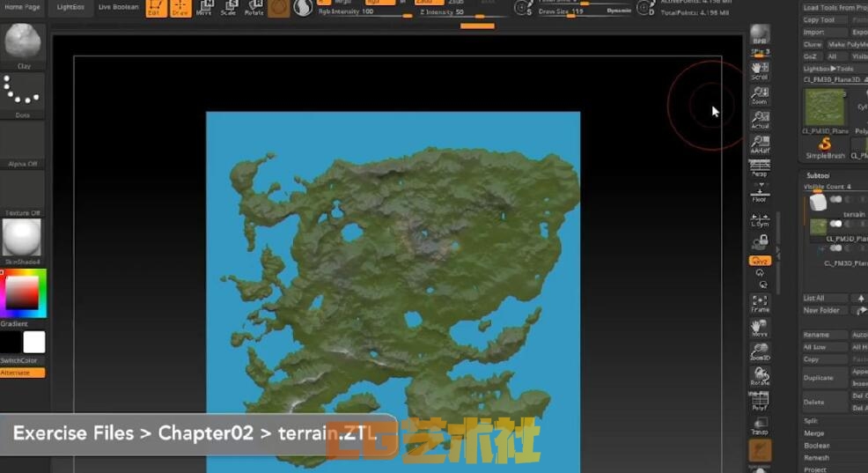Select the white color swatch
This screenshot has width=868, height=473.
click(34, 343)
